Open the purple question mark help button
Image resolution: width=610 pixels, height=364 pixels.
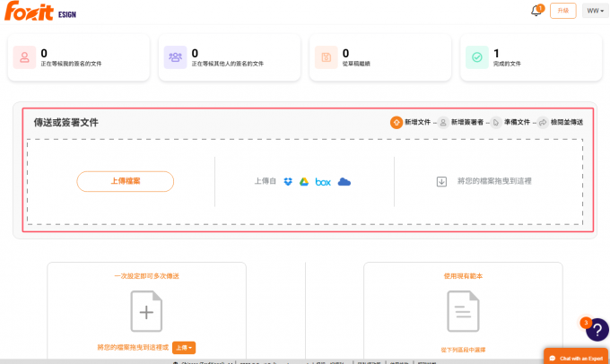[597, 330]
